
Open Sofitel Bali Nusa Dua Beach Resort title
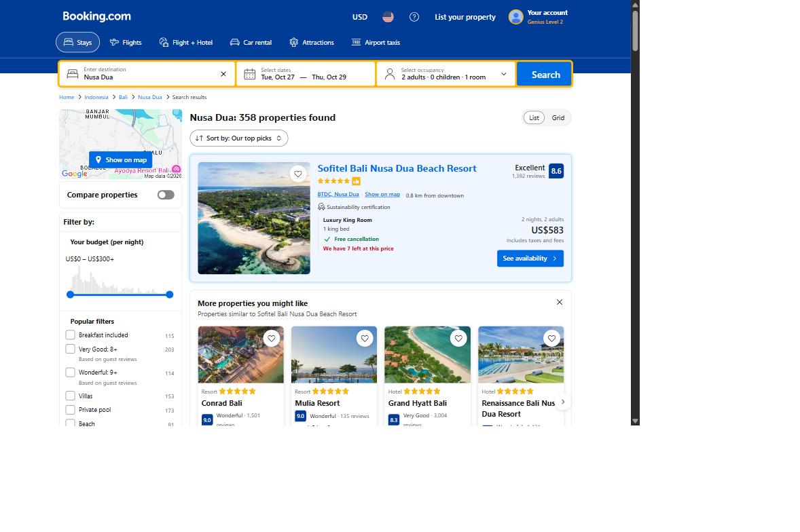397,168
